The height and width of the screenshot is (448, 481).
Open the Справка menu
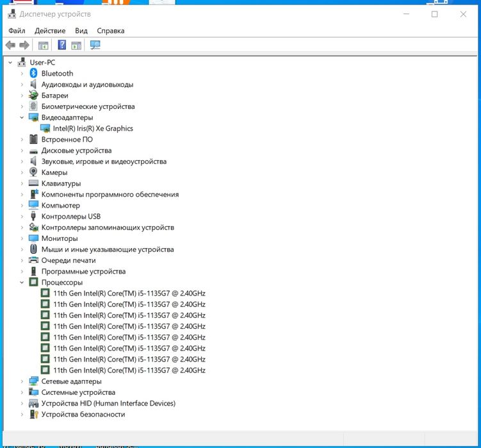coord(111,31)
